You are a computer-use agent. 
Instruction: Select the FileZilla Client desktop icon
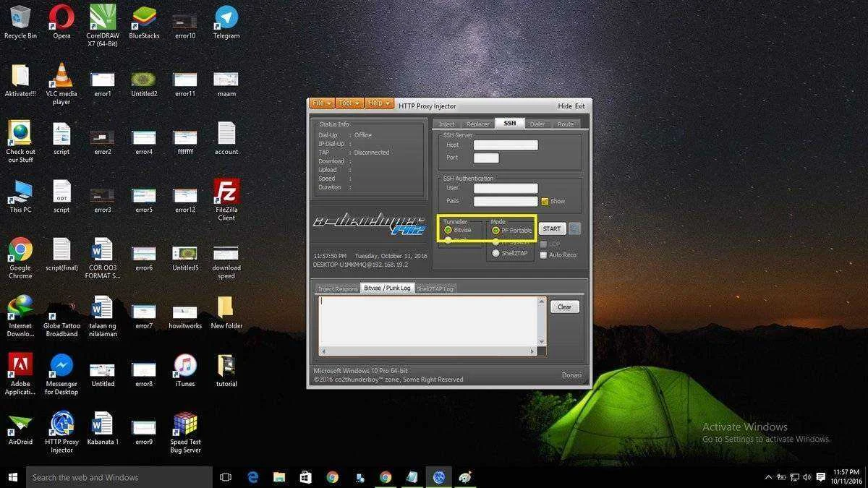pos(226,200)
